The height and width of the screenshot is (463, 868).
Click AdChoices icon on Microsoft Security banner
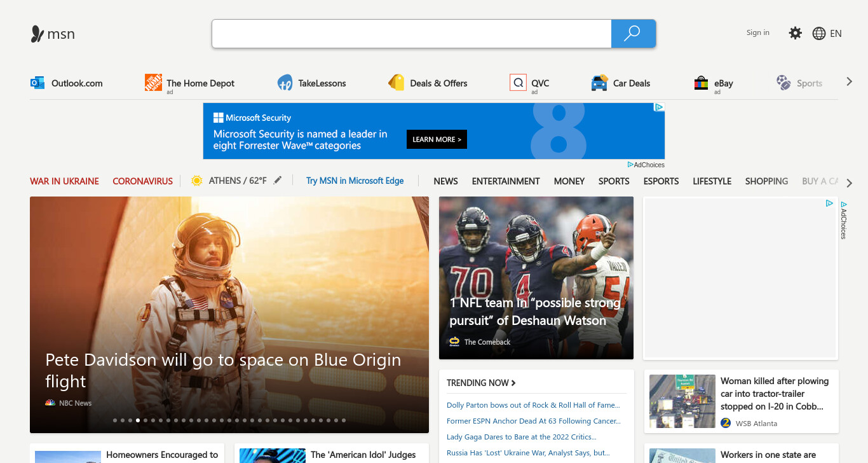click(660, 107)
